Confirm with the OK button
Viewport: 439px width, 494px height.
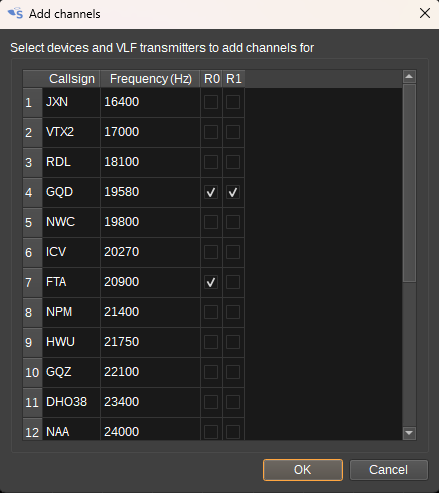click(x=303, y=470)
